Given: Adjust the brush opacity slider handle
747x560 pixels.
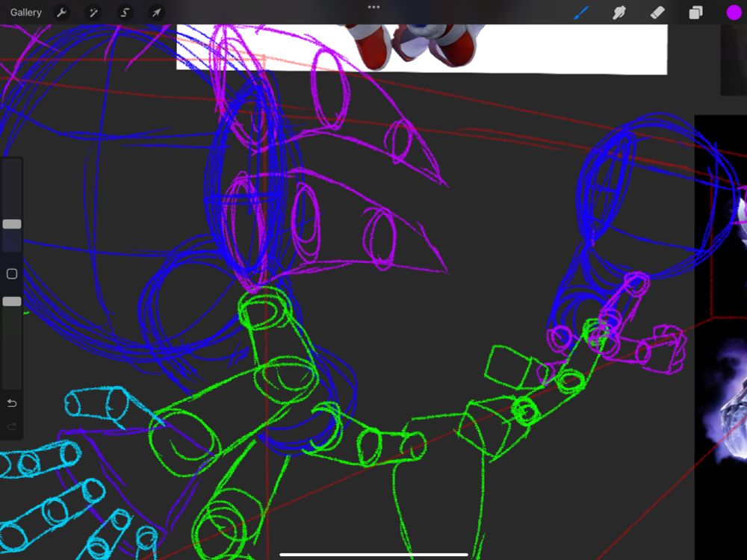Looking at the screenshot, I should pyautogui.click(x=12, y=302).
